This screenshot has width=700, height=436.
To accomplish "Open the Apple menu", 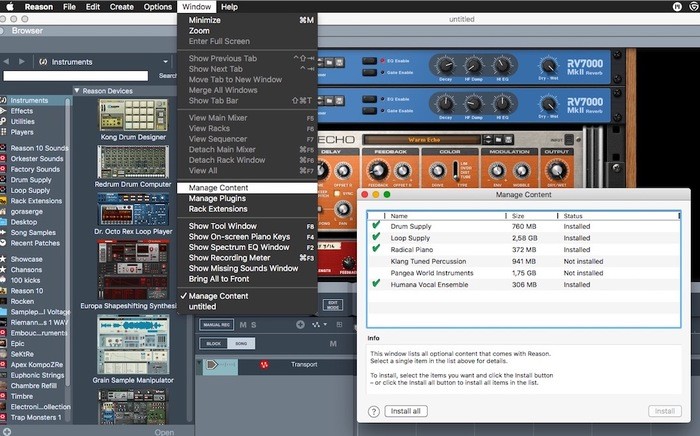I will 9,7.
